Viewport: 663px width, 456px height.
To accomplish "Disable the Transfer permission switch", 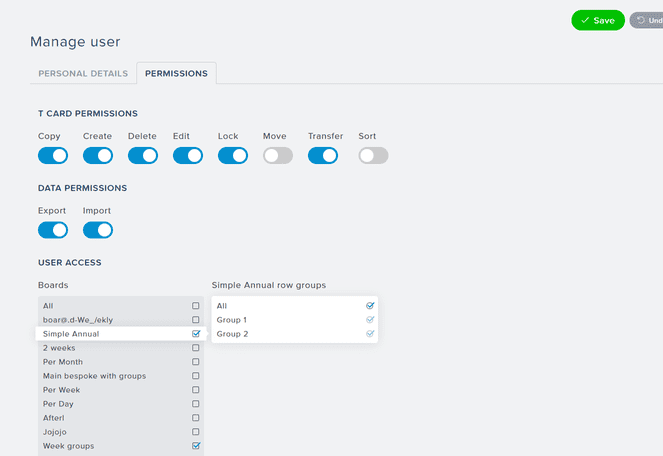I will tap(323, 155).
